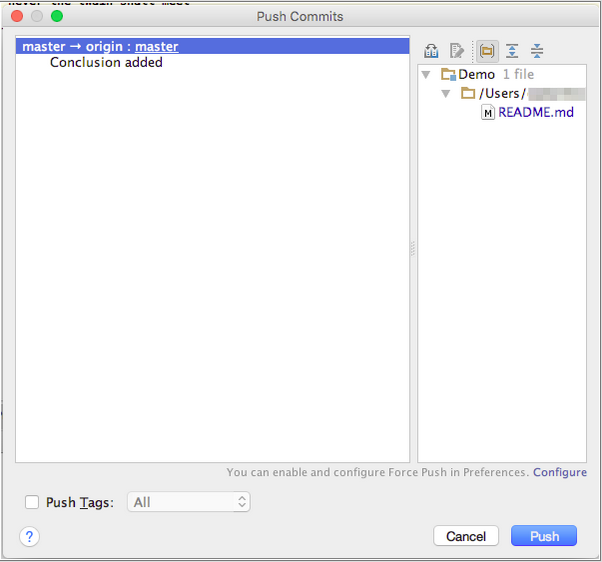602x562 pixels.
Task: Collapse the /Users directory node
Action: (446, 94)
